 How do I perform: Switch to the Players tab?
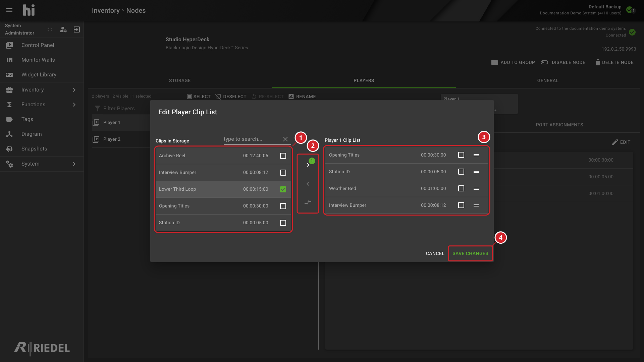pyautogui.click(x=364, y=80)
